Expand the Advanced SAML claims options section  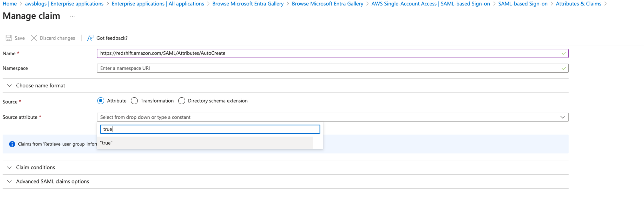click(x=9, y=181)
